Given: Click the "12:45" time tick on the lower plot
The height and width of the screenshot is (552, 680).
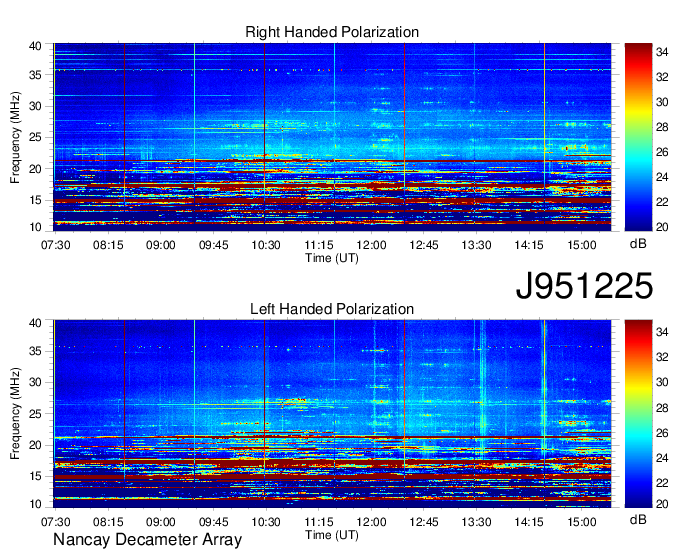Looking at the screenshot, I should [x=424, y=522].
